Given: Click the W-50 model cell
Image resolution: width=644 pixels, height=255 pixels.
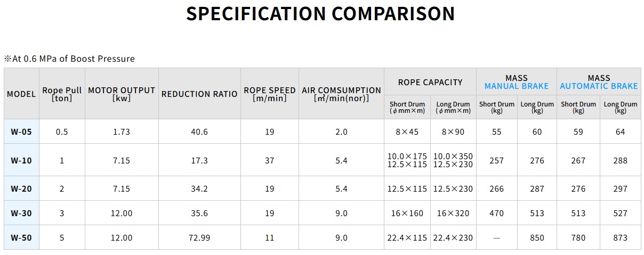Looking at the screenshot, I should tap(21, 237).
